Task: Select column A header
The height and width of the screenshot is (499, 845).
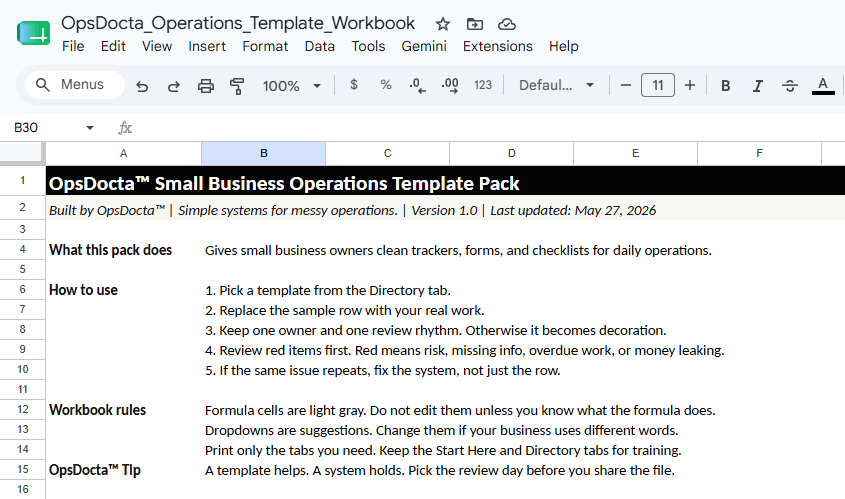Action: click(x=123, y=154)
